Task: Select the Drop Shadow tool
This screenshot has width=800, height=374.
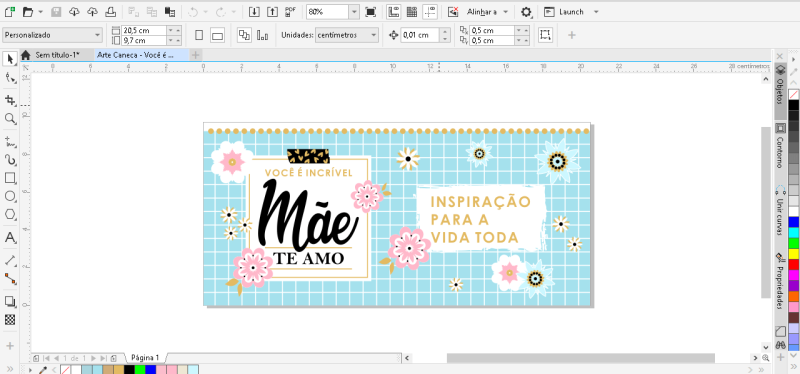Action: 10,301
